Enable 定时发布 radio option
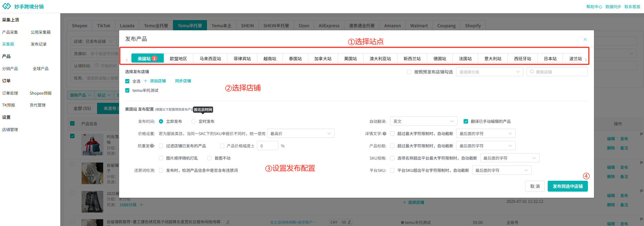Screen dimensions: 644x226 click(194, 122)
